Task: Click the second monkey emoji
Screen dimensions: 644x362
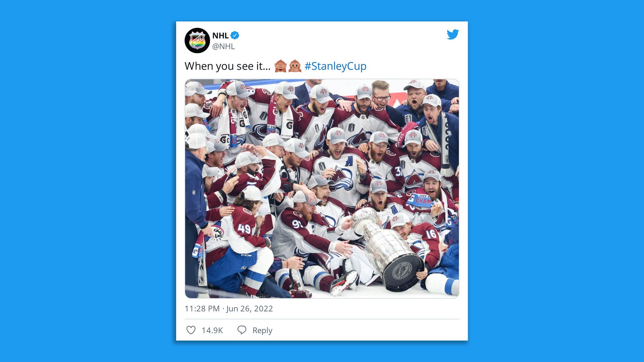Action: pyautogui.click(x=295, y=66)
